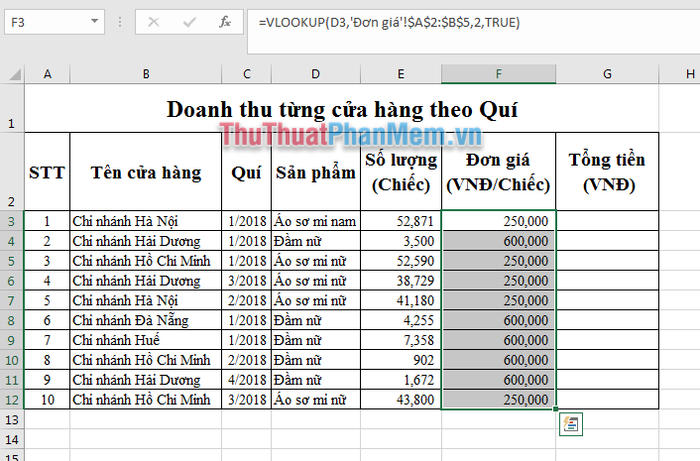Select row 12 header
The image size is (700, 461).
point(12,398)
